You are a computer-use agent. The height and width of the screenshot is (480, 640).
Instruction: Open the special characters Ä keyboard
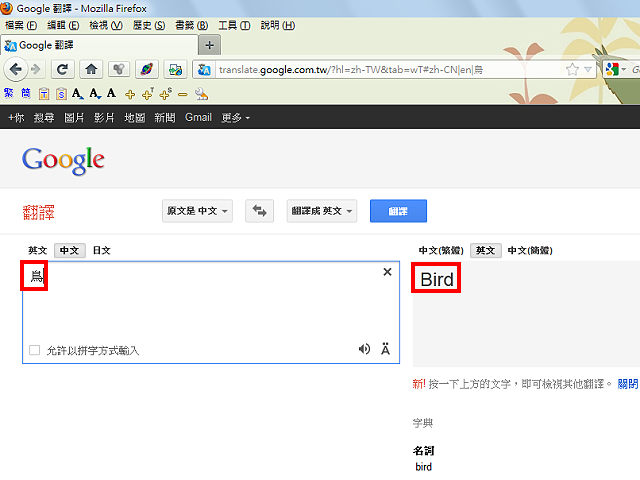coord(385,349)
